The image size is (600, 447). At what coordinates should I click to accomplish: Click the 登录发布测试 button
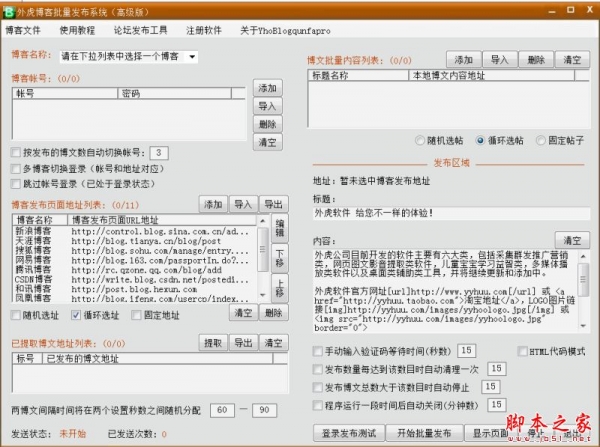349,433
